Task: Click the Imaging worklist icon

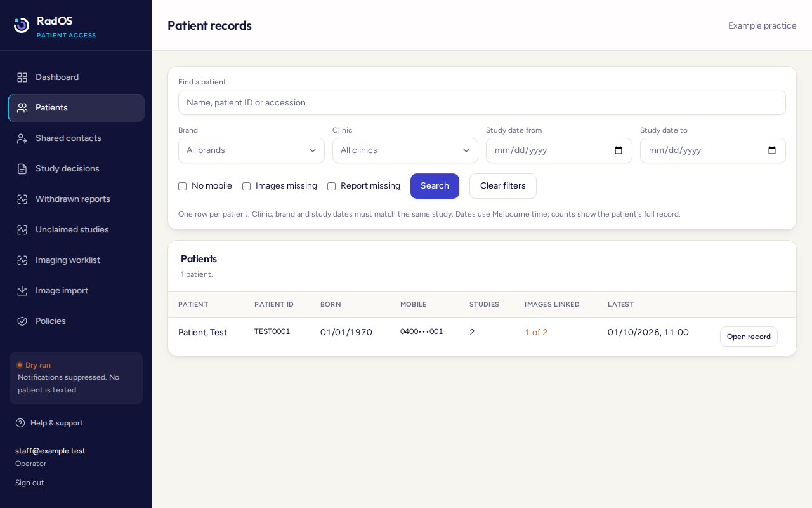Action: tap(22, 260)
